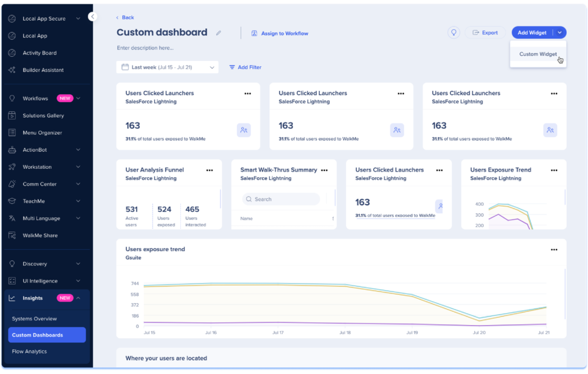588x374 pixels.
Task: Expand the Add Widget dropdown arrow
Action: point(559,33)
